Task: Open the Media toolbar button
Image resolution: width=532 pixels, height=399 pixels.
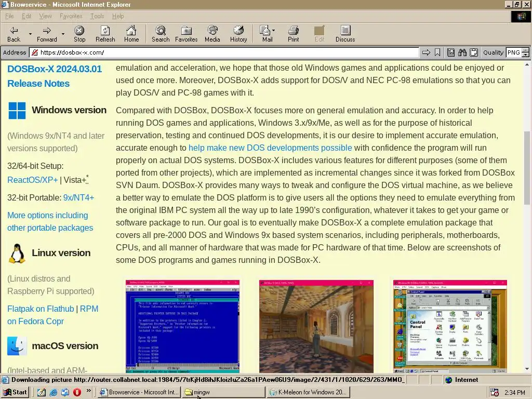Action: tap(212, 34)
